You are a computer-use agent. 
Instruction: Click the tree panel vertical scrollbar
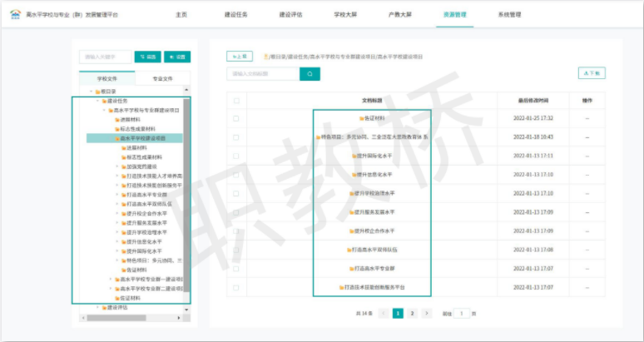[x=187, y=195]
